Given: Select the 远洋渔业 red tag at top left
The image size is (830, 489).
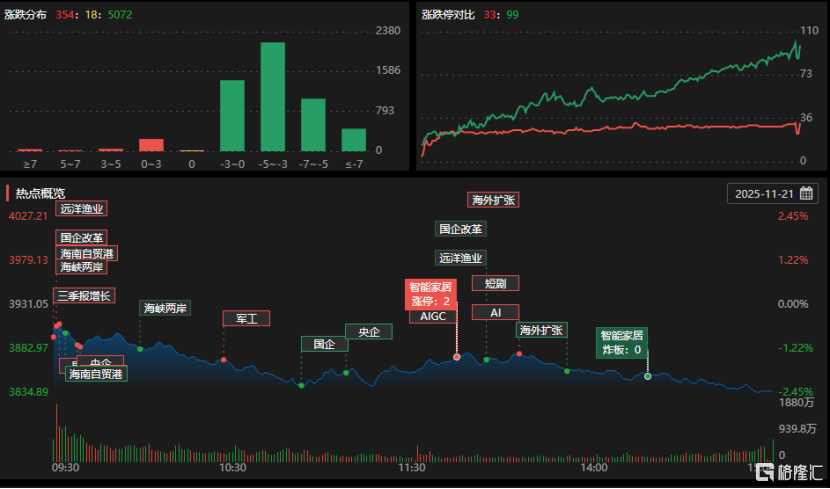Looking at the screenshot, I should tap(82, 209).
